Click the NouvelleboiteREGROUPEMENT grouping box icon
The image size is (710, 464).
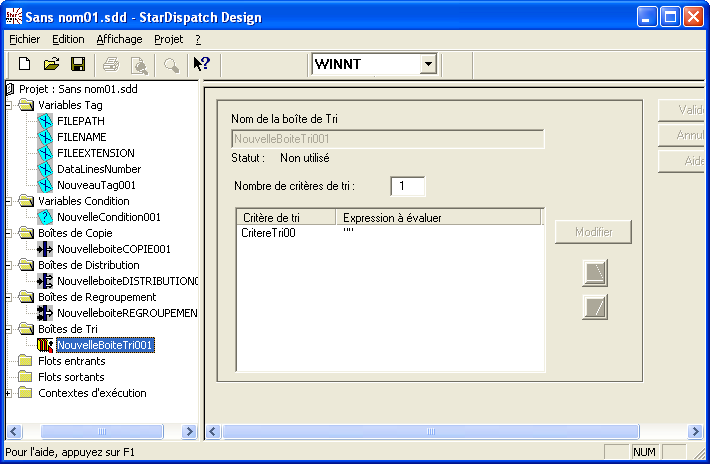[44, 313]
